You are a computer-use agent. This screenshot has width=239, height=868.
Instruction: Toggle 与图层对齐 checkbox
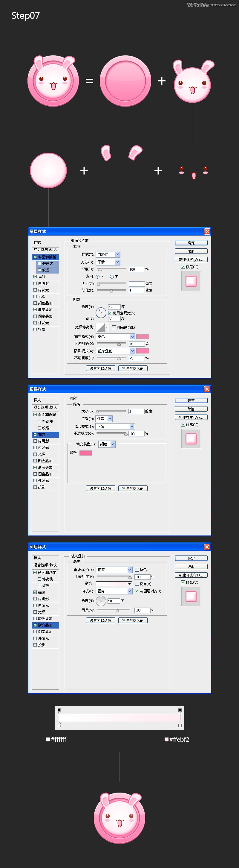[137, 591]
